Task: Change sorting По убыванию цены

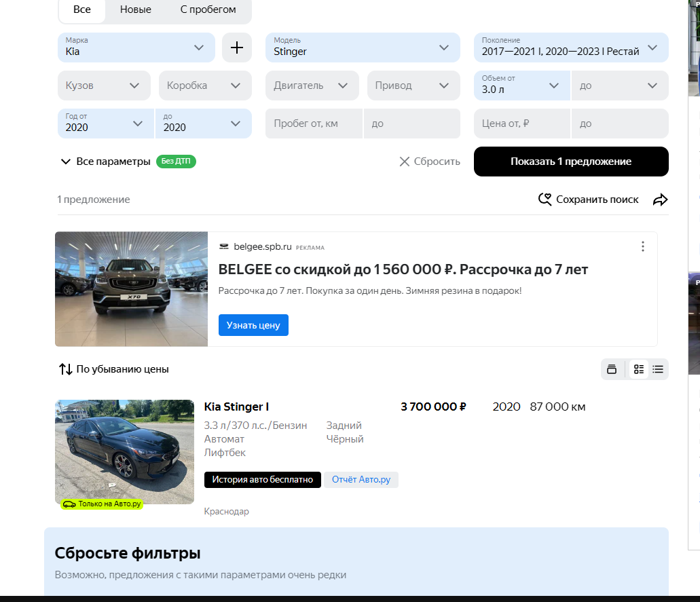Action: pos(114,369)
